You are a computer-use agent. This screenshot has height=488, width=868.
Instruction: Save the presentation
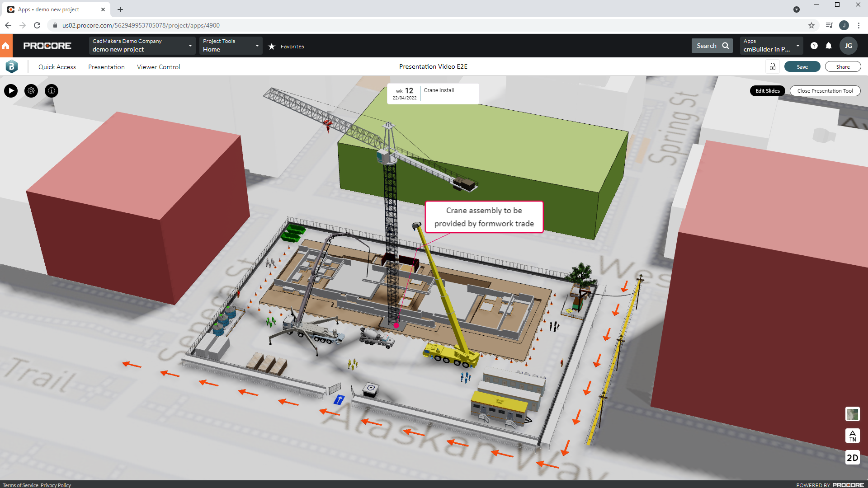click(x=802, y=67)
